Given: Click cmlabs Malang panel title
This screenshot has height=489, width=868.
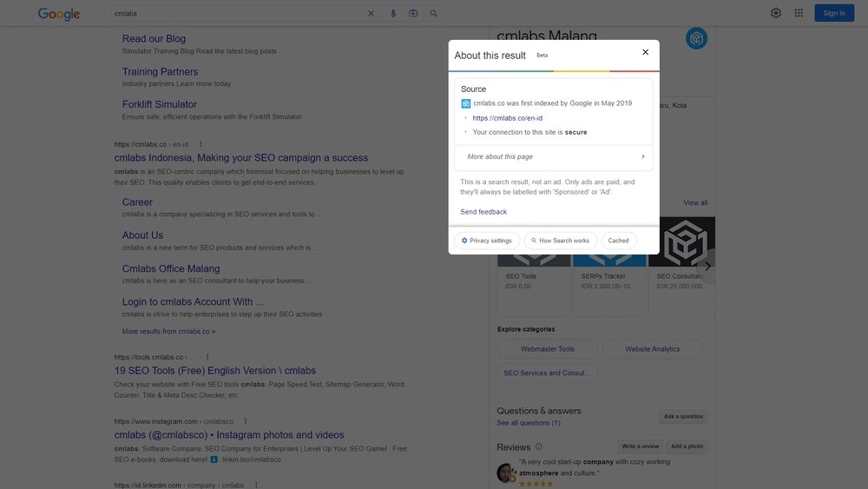Looking at the screenshot, I should pyautogui.click(x=546, y=36).
